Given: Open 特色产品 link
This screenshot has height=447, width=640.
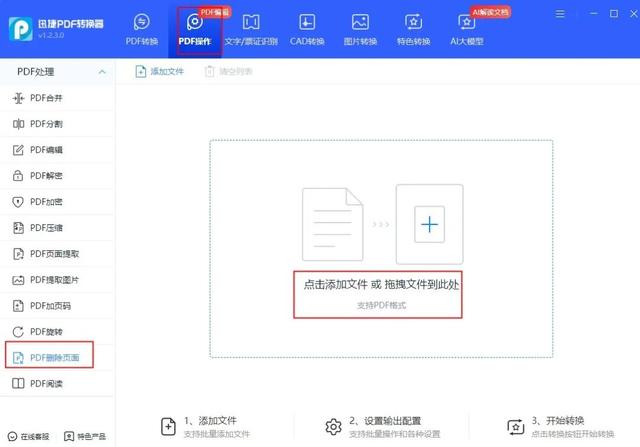Looking at the screenshot, I should coord(85,436).
